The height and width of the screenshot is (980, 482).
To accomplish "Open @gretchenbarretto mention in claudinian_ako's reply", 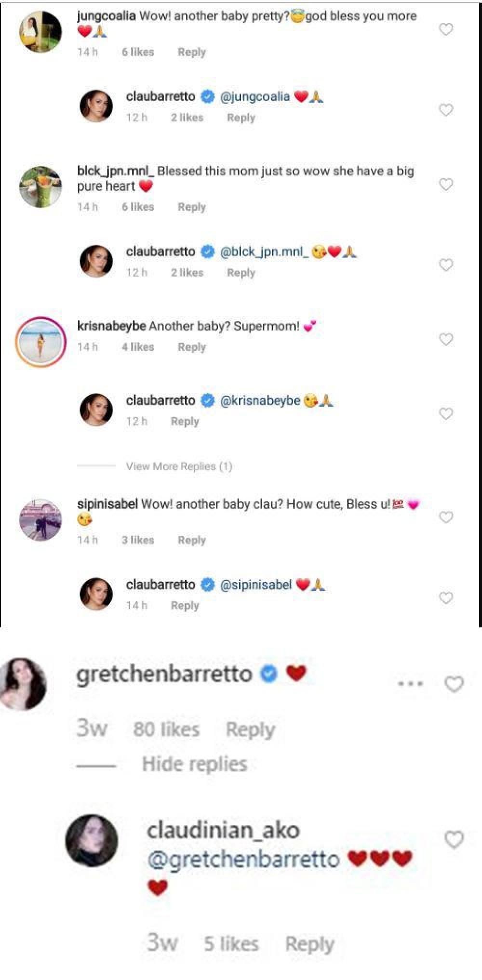I will 243,860.
